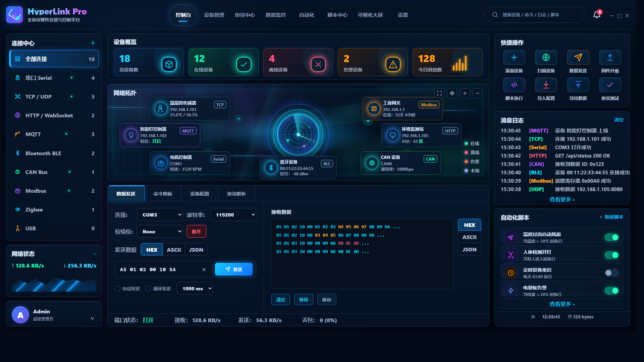The image size is (644, 362).
Task: Select JSON send data format
Action: (x=196, y=250)
